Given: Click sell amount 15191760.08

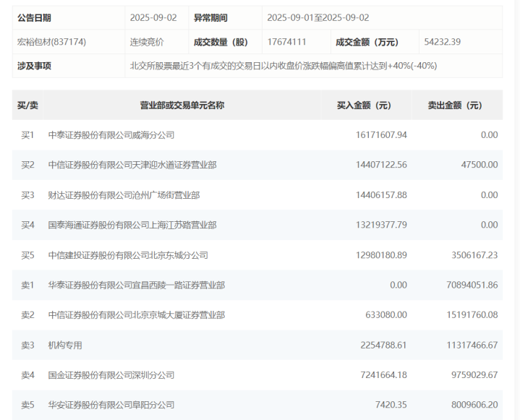Looking at the screenshot, I should [x=472, y=314].
